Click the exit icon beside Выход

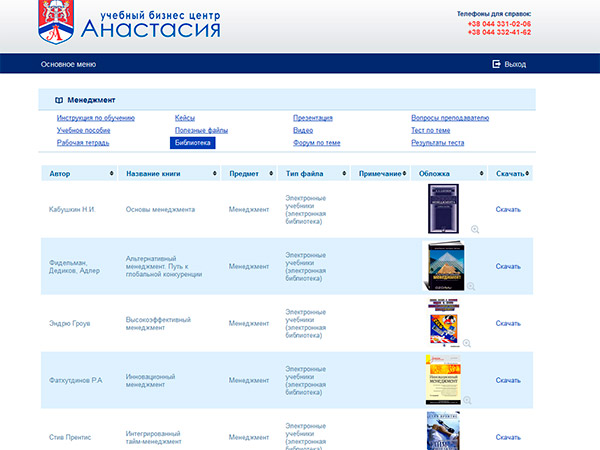[496, 64]
